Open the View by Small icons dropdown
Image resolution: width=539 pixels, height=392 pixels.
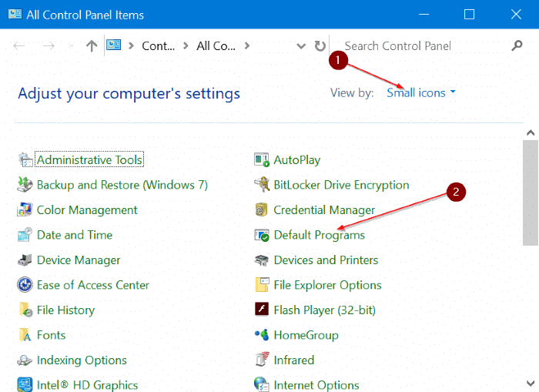[420, 92]
